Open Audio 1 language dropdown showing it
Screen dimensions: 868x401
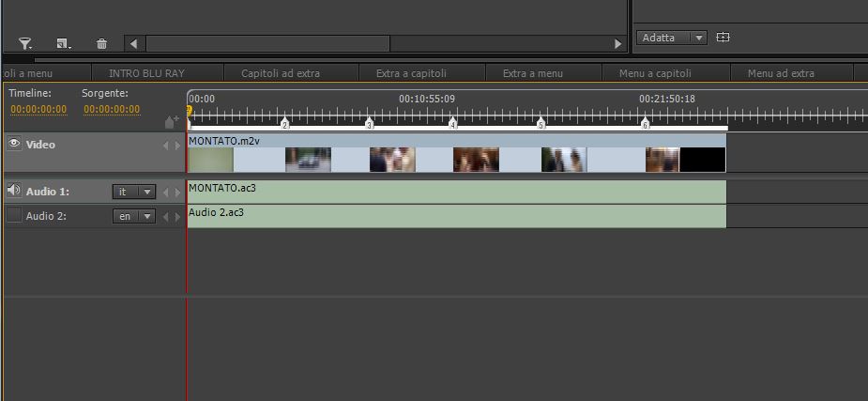(134, 192)
